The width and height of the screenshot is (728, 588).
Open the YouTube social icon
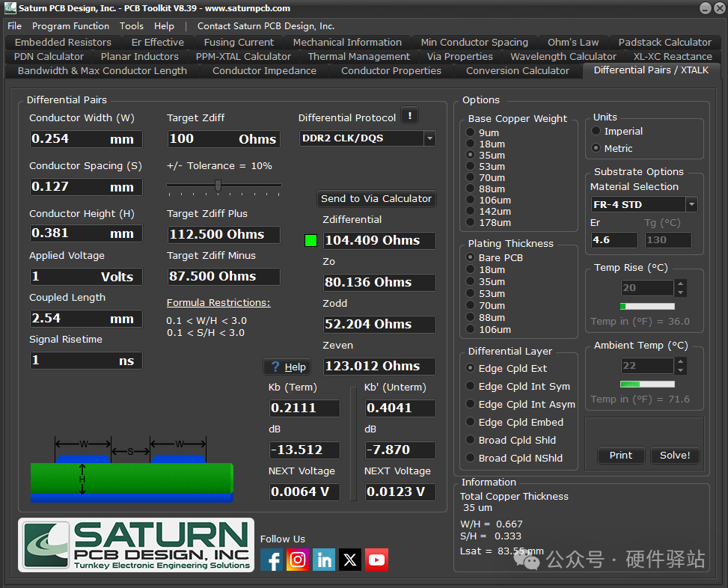[376, 560]
